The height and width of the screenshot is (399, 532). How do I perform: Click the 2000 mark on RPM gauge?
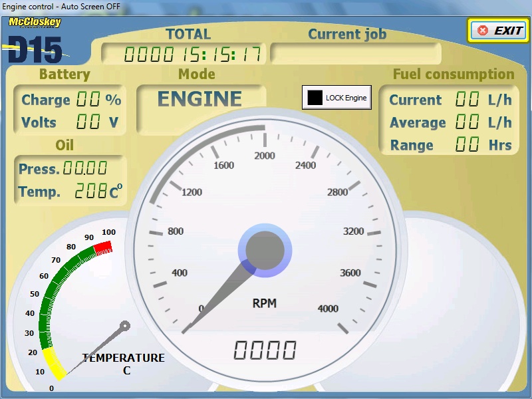pos(265,156)
